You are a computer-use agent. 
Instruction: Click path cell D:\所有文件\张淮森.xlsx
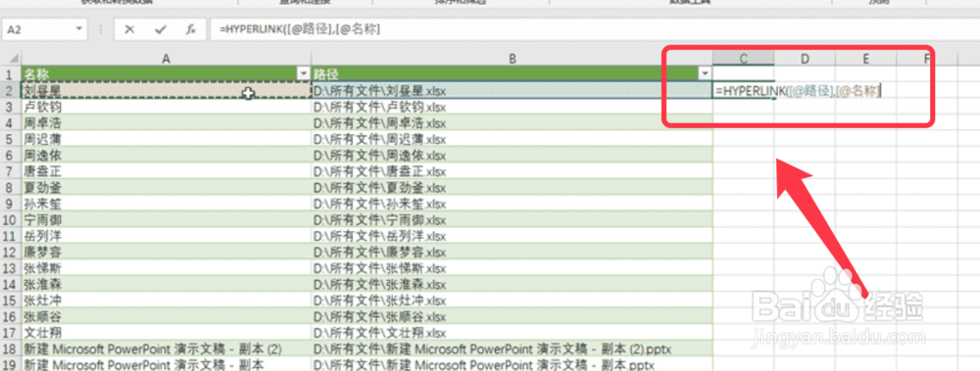[x=512, y=285]
